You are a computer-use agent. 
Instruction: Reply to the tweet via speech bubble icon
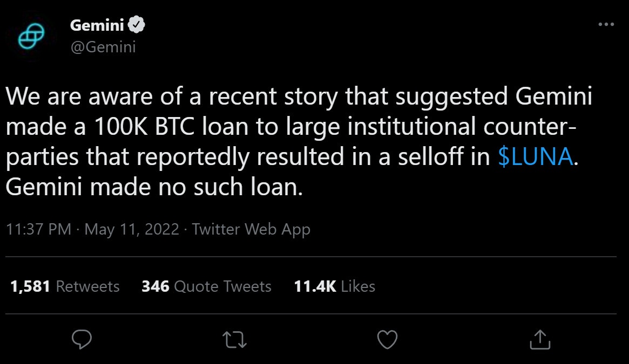tap(82, 339)
